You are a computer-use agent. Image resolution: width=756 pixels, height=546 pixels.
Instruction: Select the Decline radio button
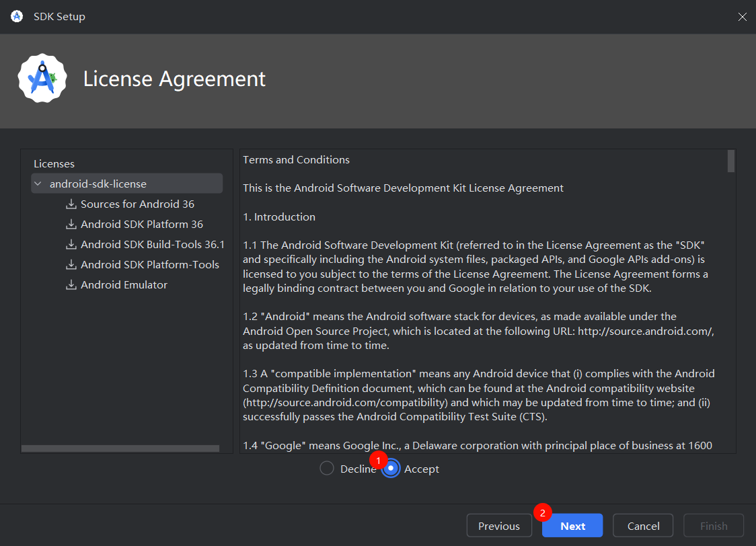tap(327, 469)
